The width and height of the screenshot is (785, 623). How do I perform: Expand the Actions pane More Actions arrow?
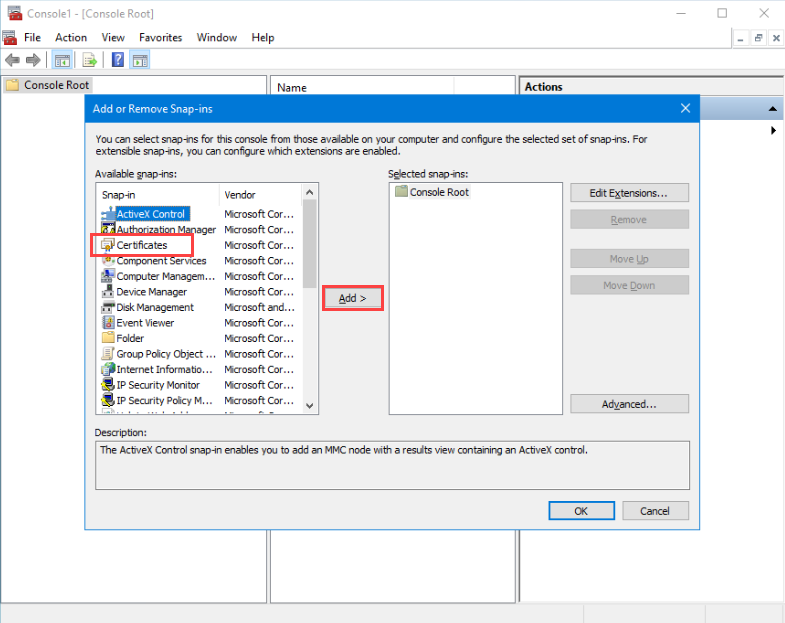coord(773,130)
